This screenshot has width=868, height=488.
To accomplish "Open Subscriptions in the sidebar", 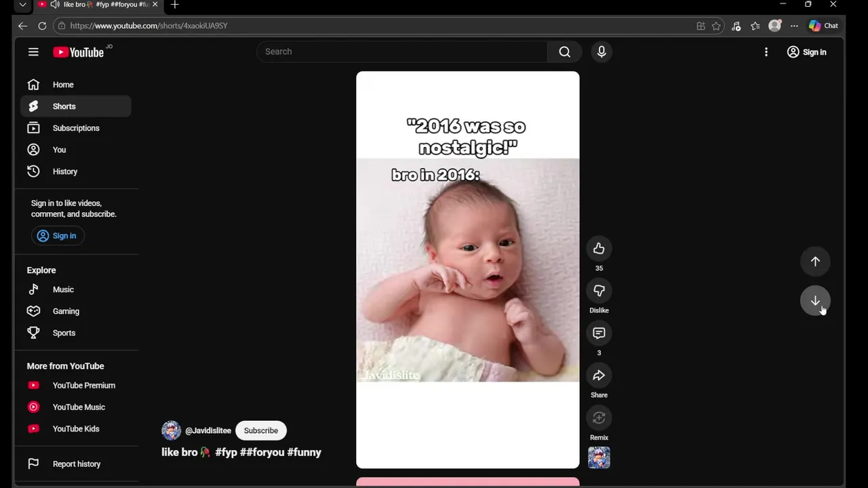I will click(x=75, y=128).
